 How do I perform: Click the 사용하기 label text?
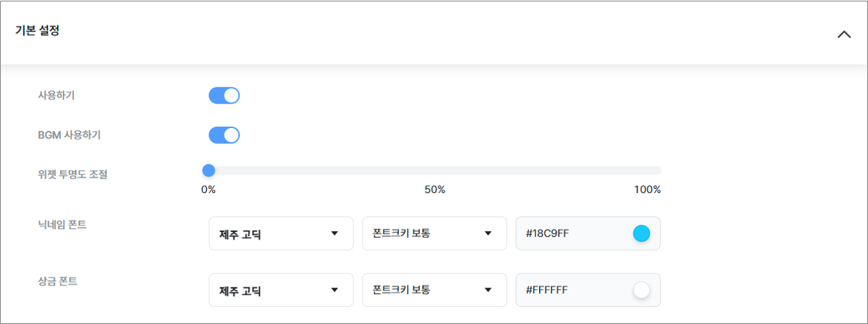pos(56,95)
